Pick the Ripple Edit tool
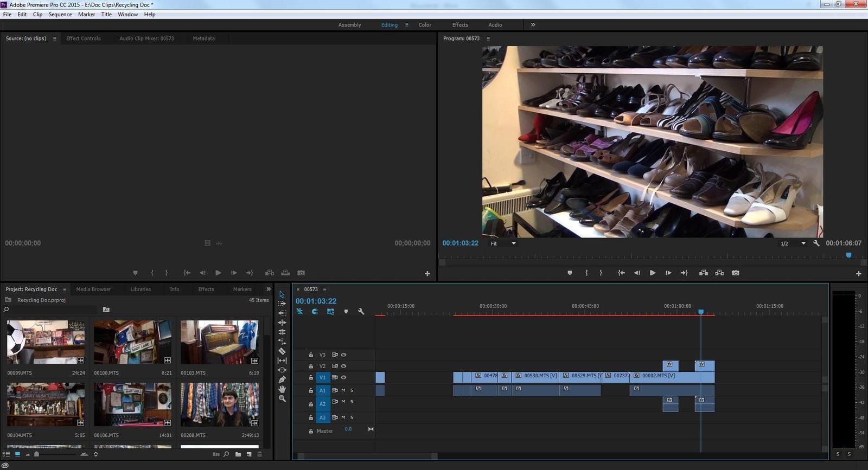Screen dimensions: 868x470 (x=282, y=323)
